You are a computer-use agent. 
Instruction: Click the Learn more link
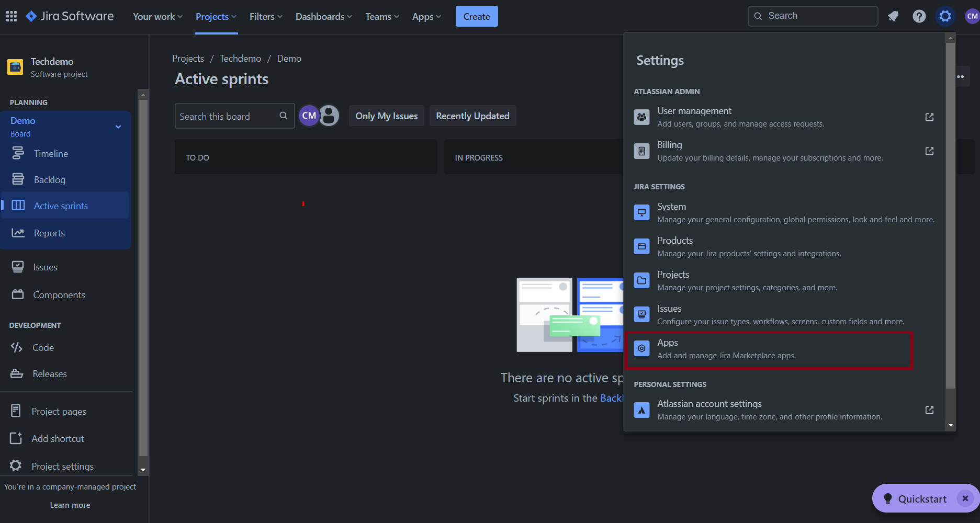coord(70,505)
